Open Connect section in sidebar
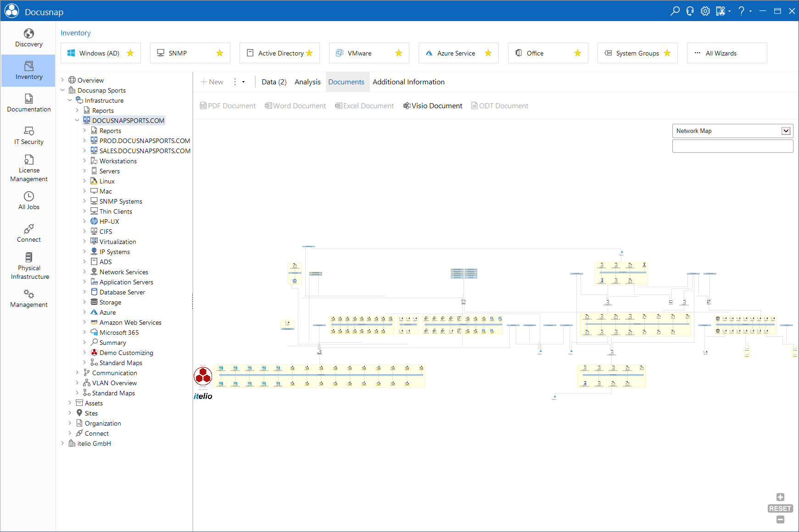This screenshot has height=532, width=799. click(x=28, y=233)
